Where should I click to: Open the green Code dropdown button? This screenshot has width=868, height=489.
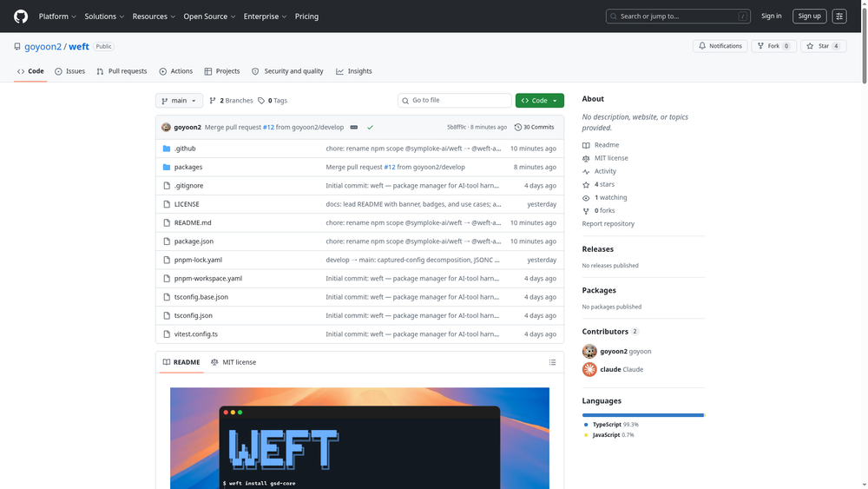coord(540,101)
